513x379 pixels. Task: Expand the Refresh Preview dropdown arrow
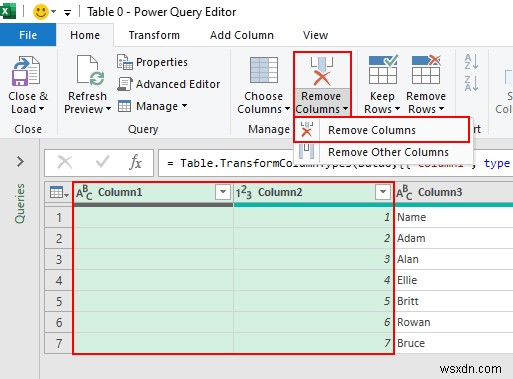pyautogui.click(x=108, y=109)
